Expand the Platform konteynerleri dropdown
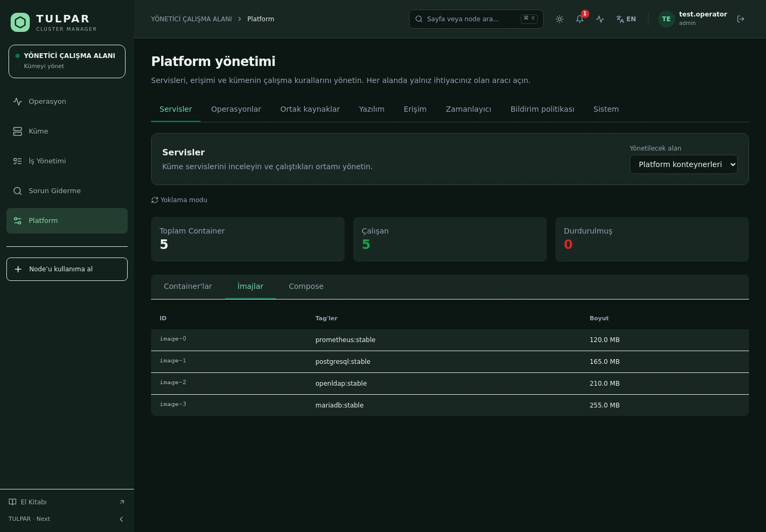The width and height of the screenshot is (766, 532). coord(684,164)
